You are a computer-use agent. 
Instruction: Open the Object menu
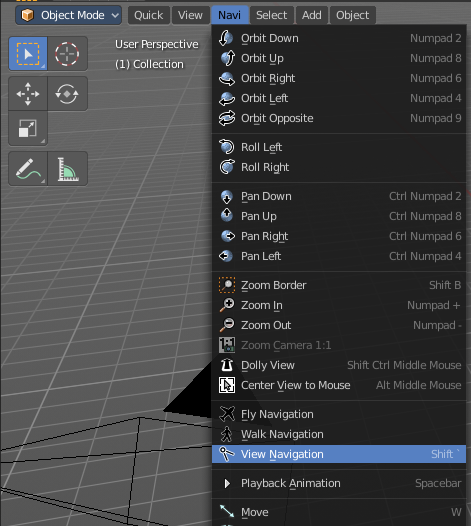click(353, 15)
